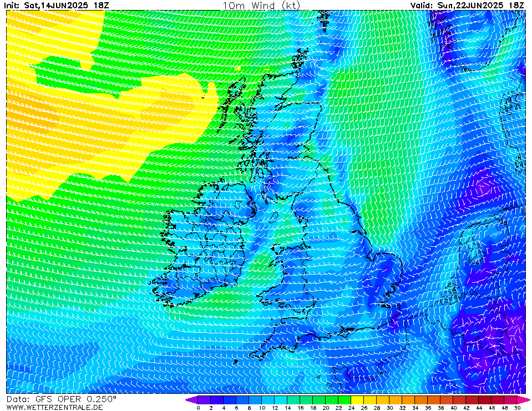Click the legend value '44'
Screen dimensions: 532x411
[x=479, y=408]
